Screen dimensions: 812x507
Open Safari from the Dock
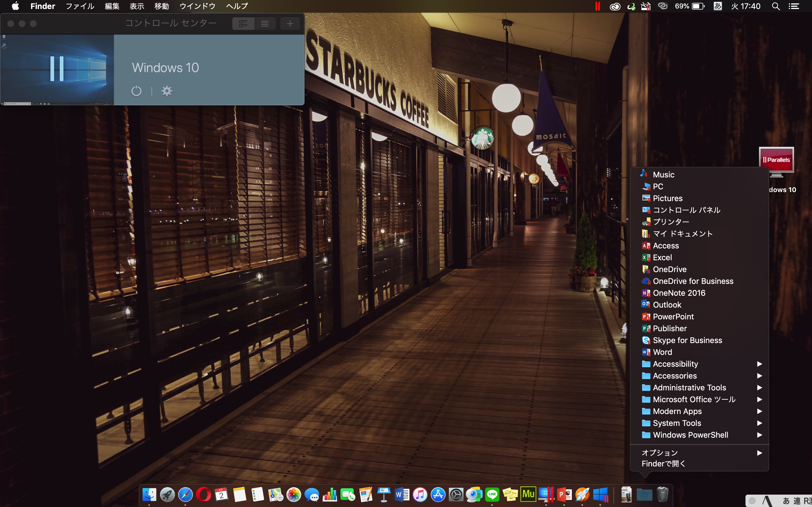pyautogui.click(x=185, y=495)
